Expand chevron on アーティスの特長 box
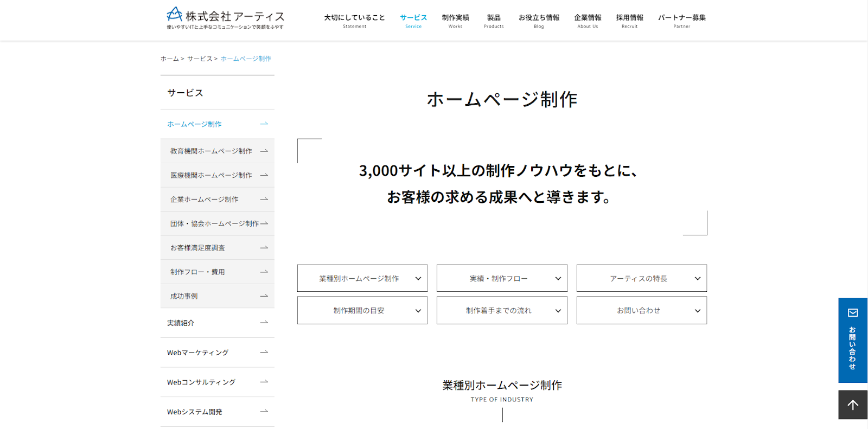 coord(698,279)
